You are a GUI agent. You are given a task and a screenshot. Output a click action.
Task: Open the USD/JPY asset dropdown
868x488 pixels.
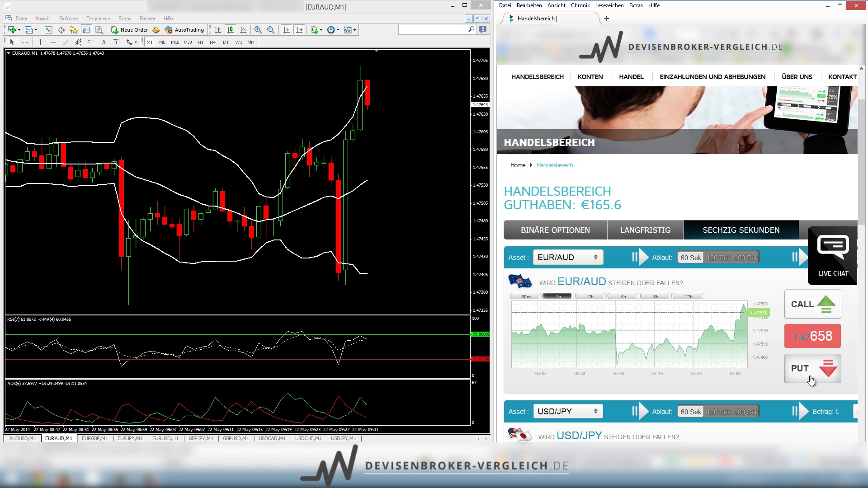pos(568,411)
